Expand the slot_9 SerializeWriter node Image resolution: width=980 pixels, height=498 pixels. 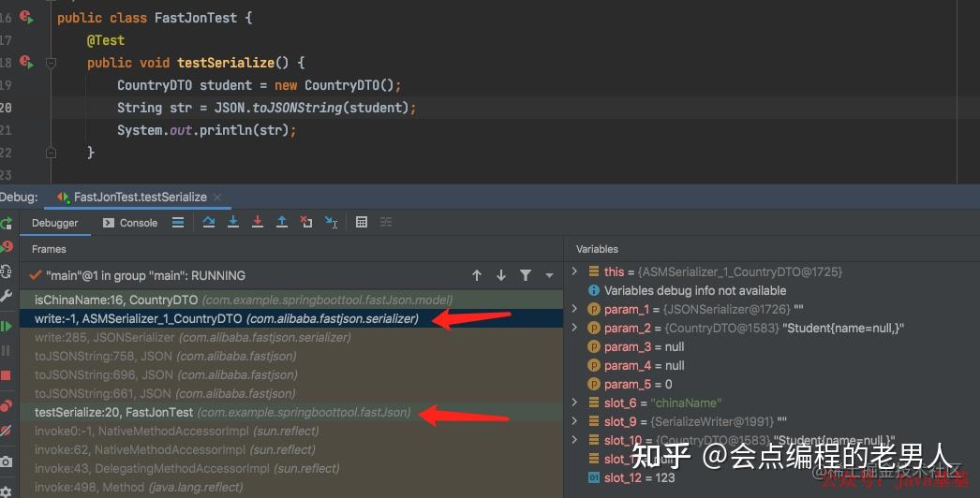[x=574, y=421]
